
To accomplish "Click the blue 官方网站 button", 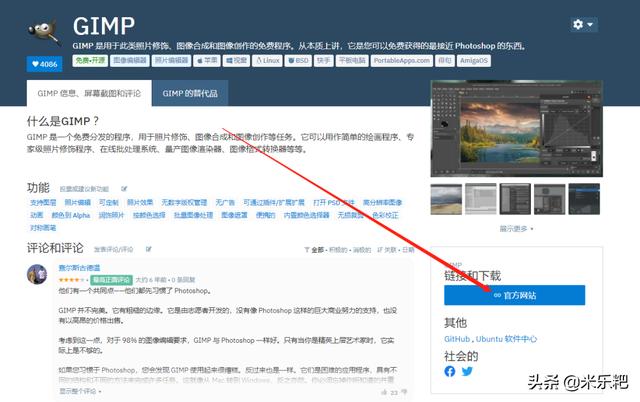I will 514,295.
